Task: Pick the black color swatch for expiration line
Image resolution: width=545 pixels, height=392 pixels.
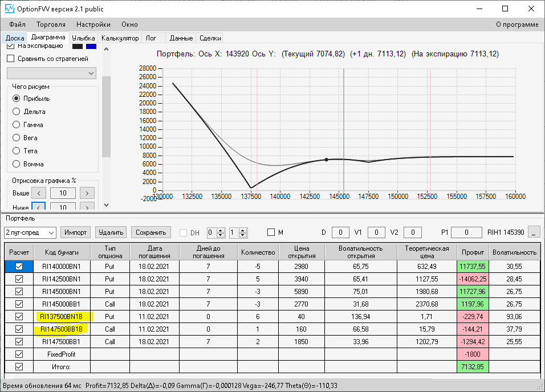Action: click(78, 46)
